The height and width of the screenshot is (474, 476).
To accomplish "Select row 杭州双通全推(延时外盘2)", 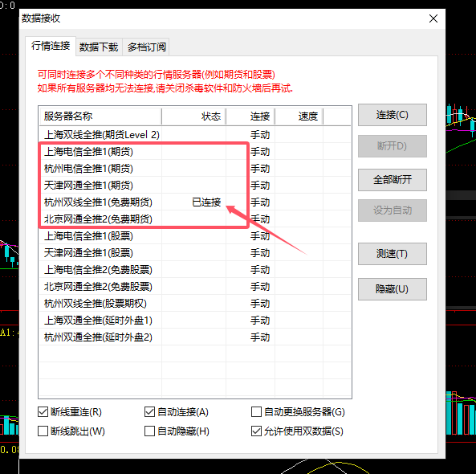I will (195, 337).
